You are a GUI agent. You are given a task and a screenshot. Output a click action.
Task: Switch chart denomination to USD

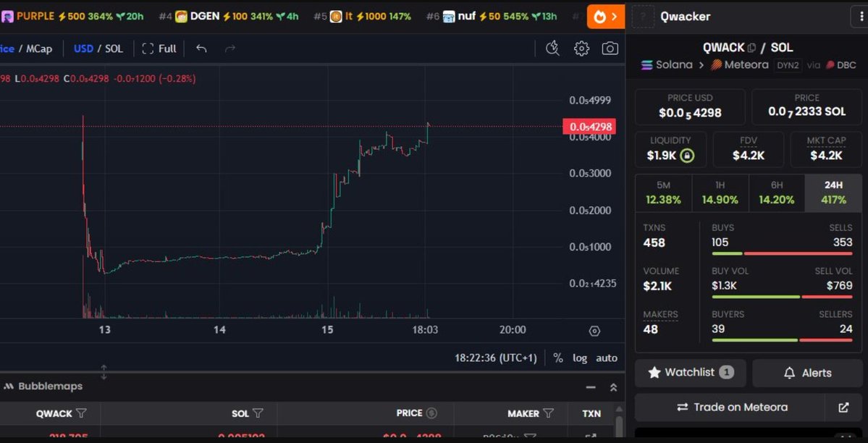83,48
